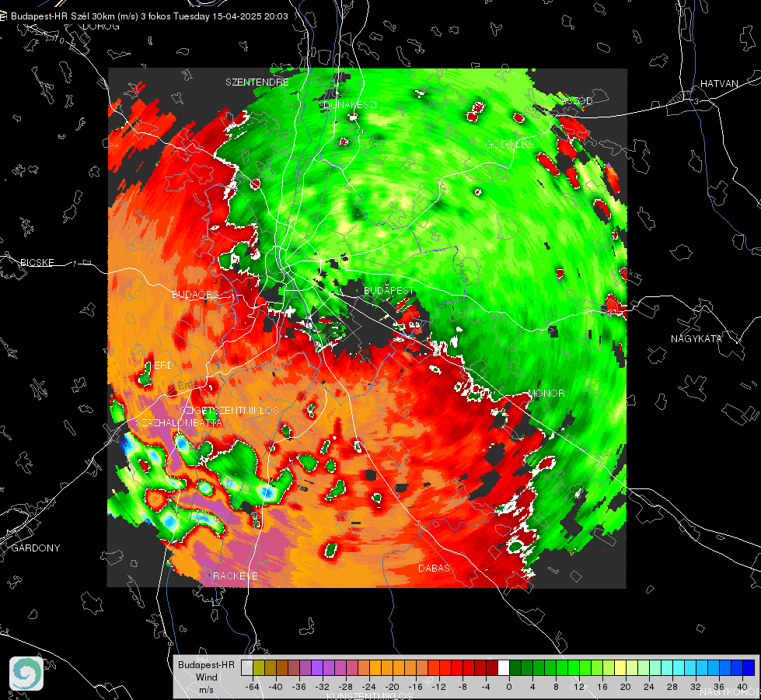Click the BUDAPEST city label on the map
761x700 pixels.
(x=389, y=290)
